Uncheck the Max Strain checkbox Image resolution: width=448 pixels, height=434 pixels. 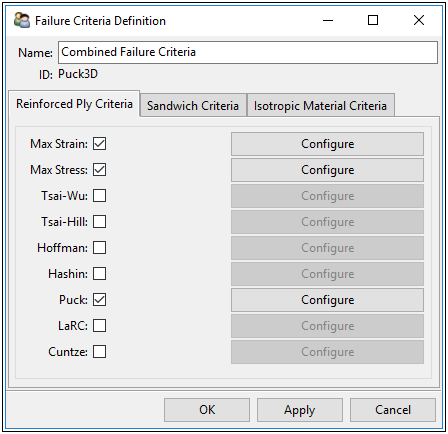tap(99, 144)
